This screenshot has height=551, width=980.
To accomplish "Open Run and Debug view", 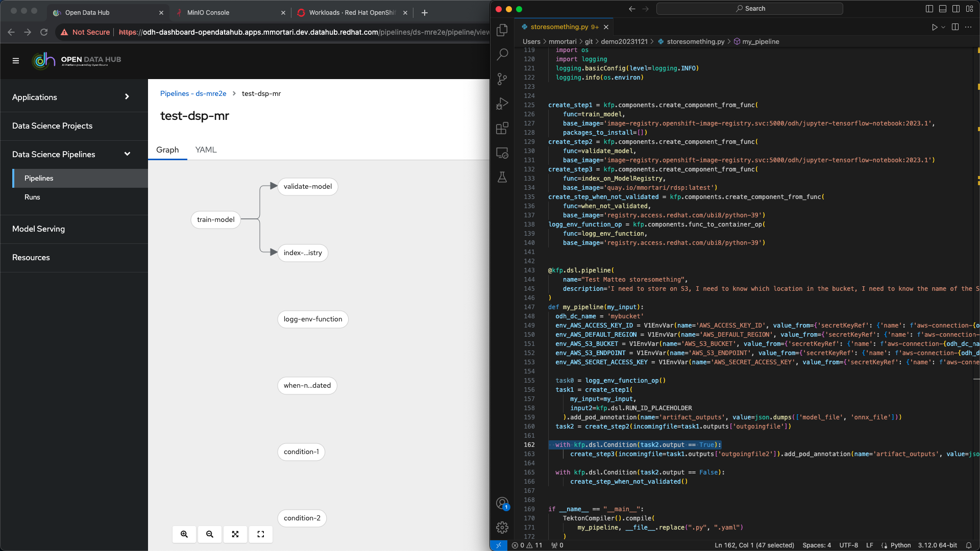I will 502,104.
